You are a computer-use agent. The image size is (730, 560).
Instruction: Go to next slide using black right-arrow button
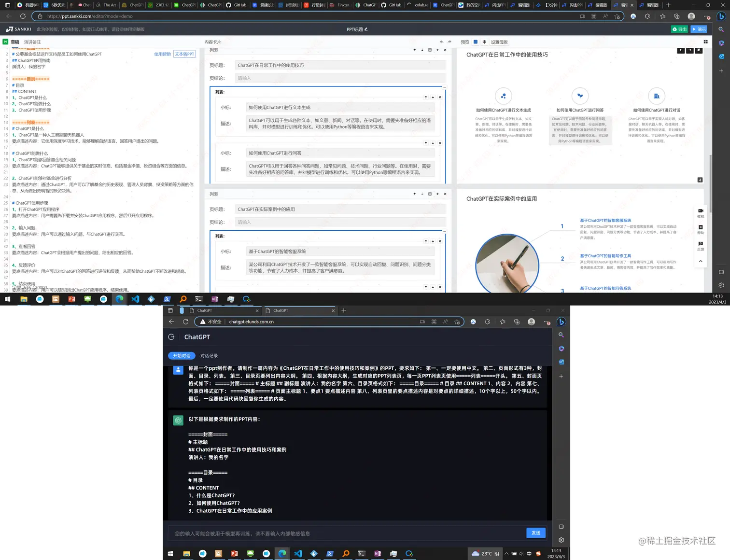pyautogui.click(x=689, y=50)
